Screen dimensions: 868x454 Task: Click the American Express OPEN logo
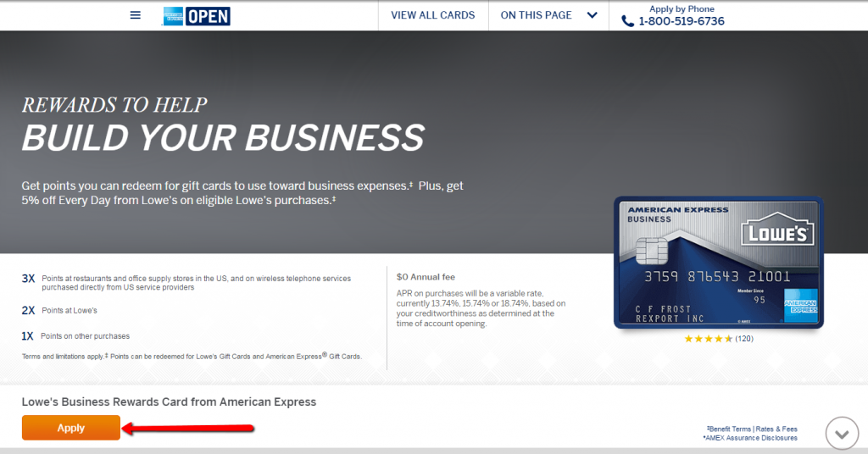tap(197, 16)
